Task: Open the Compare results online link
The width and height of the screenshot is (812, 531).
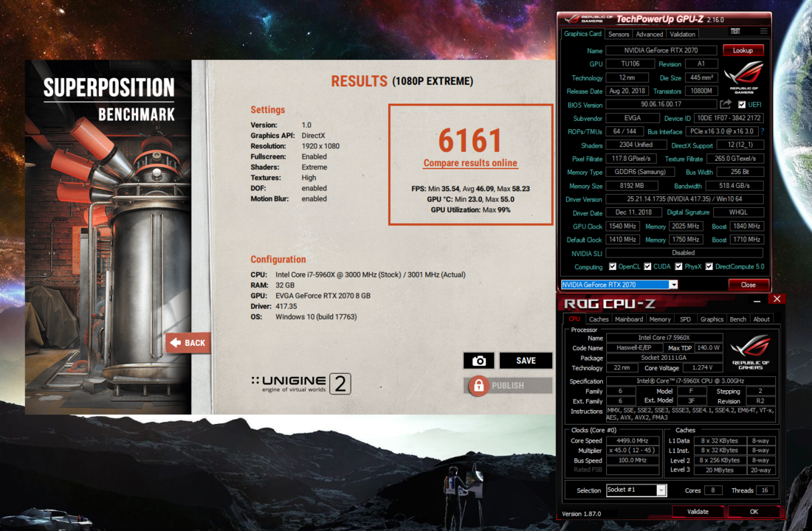Action: (470, 163)
